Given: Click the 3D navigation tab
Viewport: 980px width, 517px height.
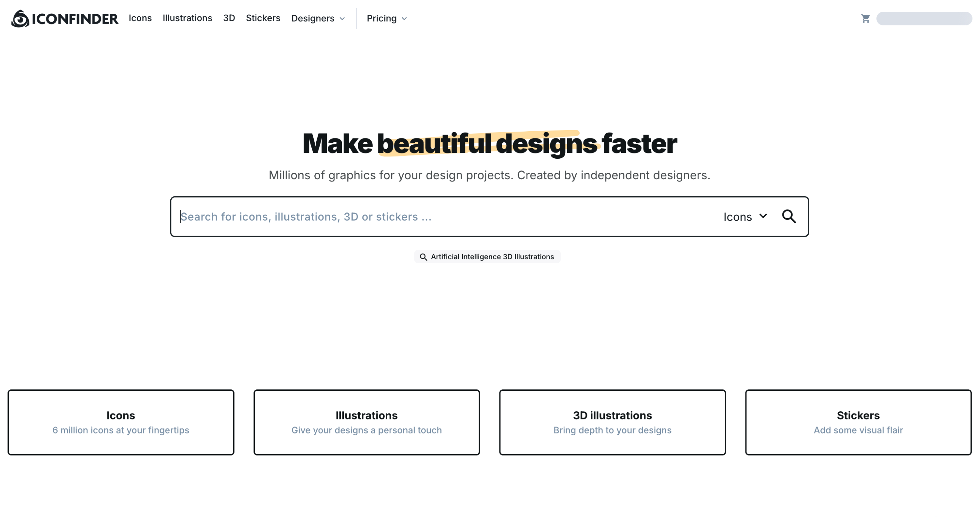Looking at the screenshot, I should [229, 18].
